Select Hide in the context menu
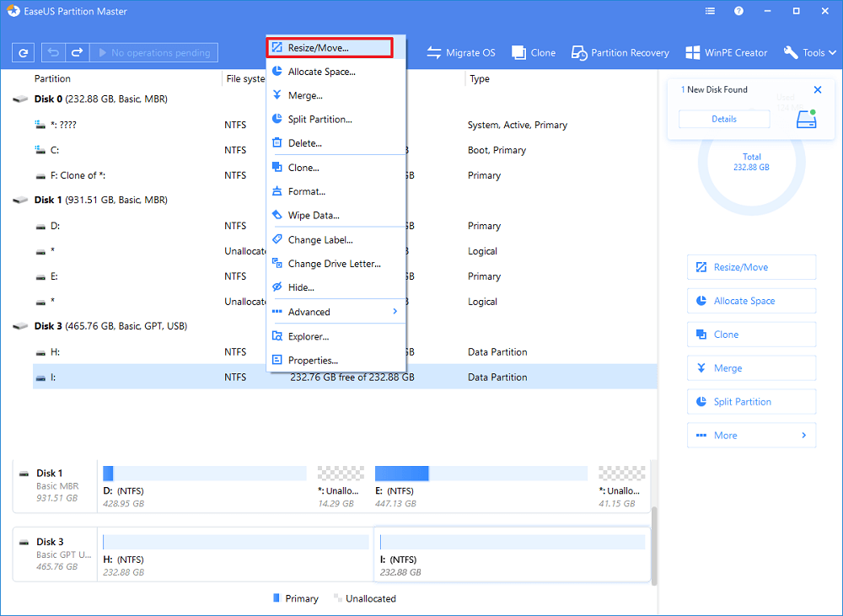 pos(336,287)
